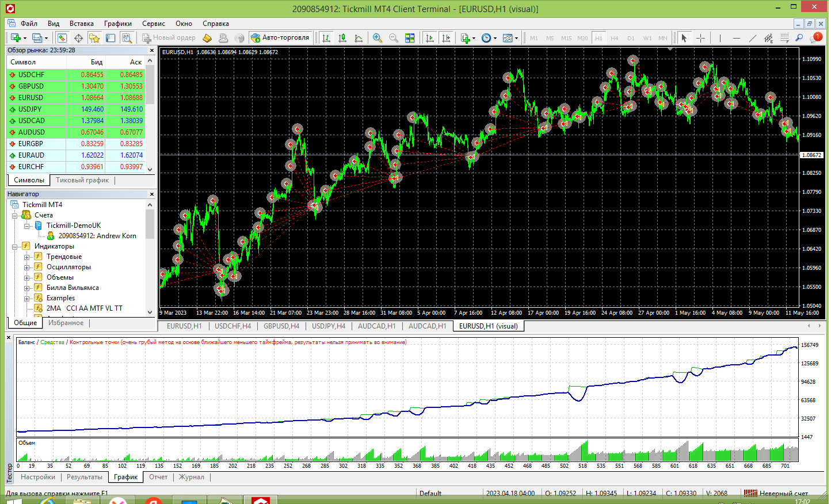Screen dimensions: 831x504
Task: Pick the trendline drawing tool
Action: (752, 38)
